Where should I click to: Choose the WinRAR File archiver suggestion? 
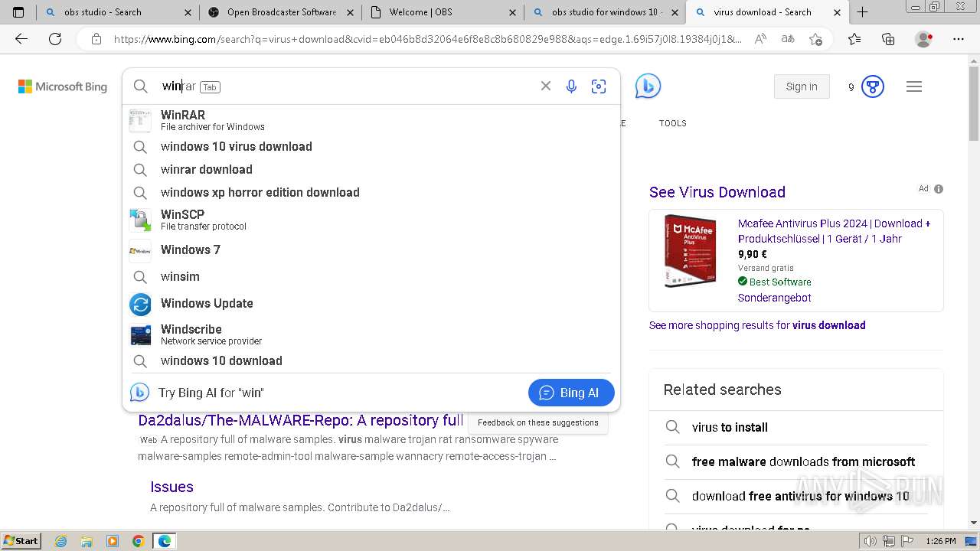(371, 120)
